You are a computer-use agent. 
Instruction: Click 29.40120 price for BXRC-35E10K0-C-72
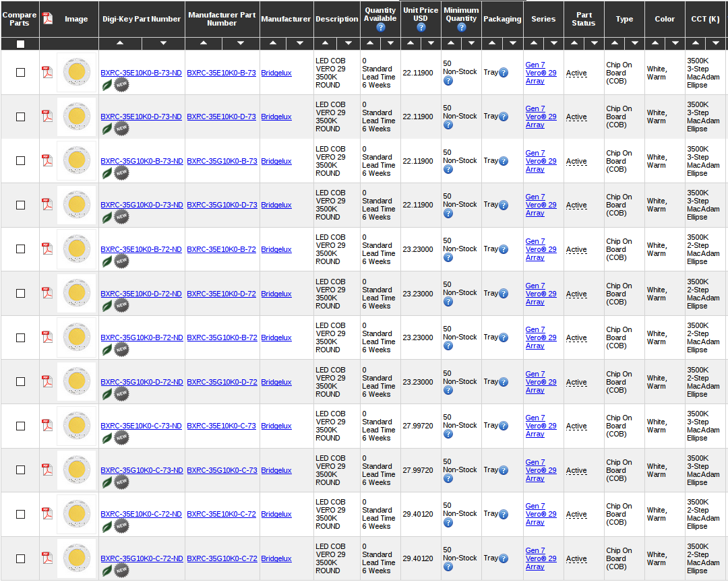(x=418, y=514)
